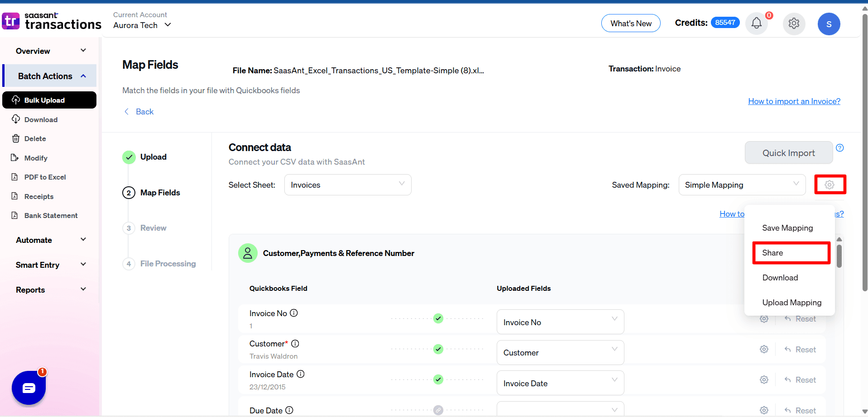Click the info icon beside Invoice No

294,313
